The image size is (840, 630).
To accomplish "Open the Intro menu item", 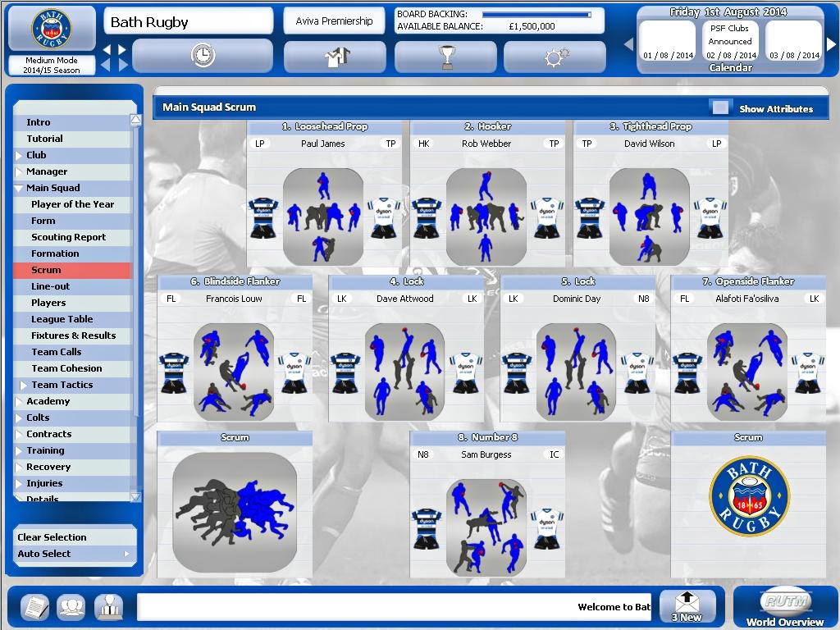I will click(x=72, y=122).
